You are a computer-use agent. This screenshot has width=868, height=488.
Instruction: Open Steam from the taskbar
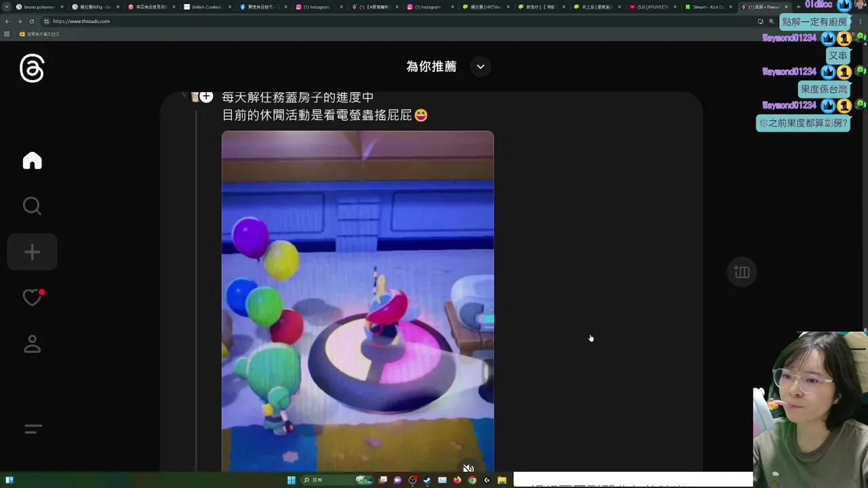click(427, 480)
